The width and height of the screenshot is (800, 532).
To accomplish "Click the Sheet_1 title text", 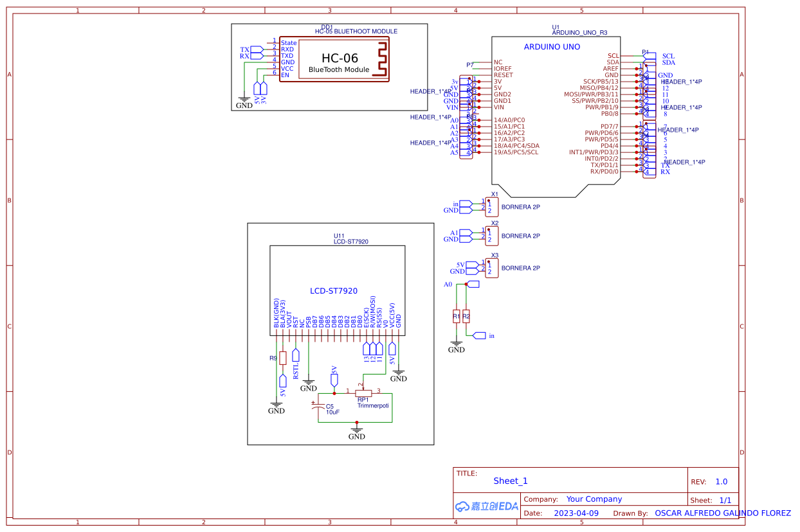I will click(510, 481).
